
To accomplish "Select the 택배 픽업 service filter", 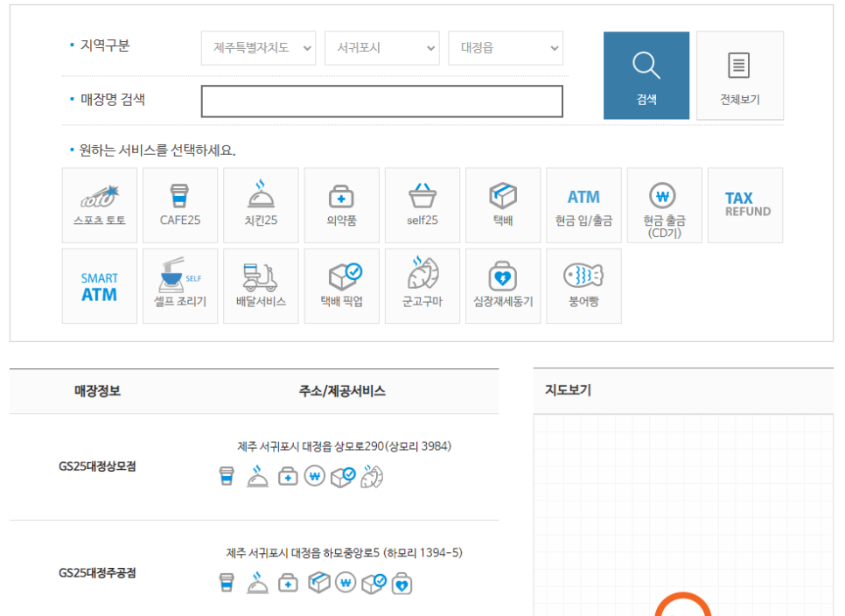I will 342,286.
